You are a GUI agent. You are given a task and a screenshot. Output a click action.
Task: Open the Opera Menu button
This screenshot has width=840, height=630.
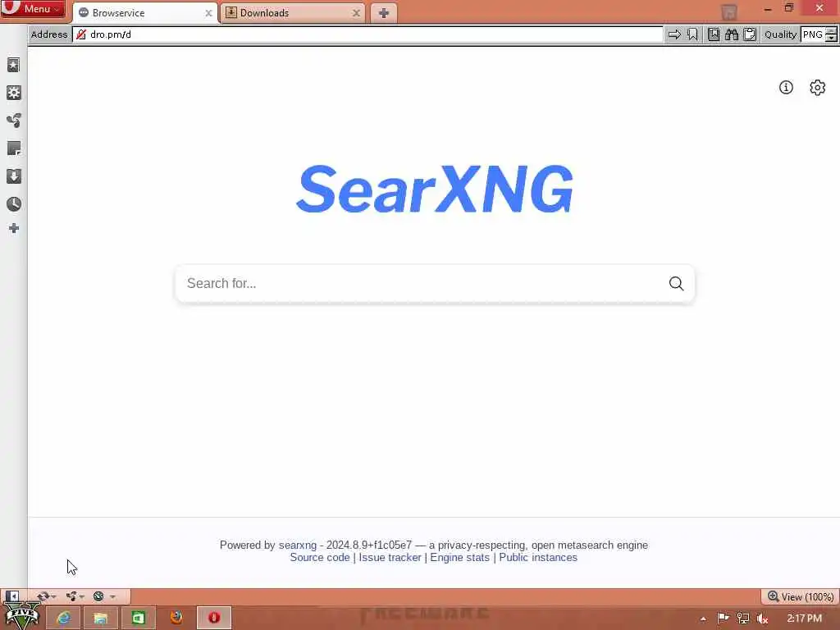33,8
